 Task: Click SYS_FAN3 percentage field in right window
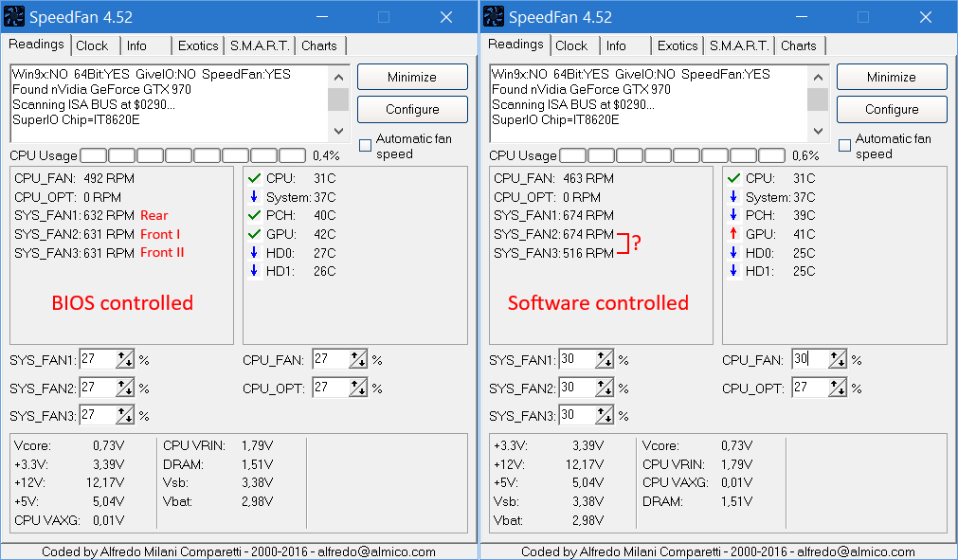577,415
